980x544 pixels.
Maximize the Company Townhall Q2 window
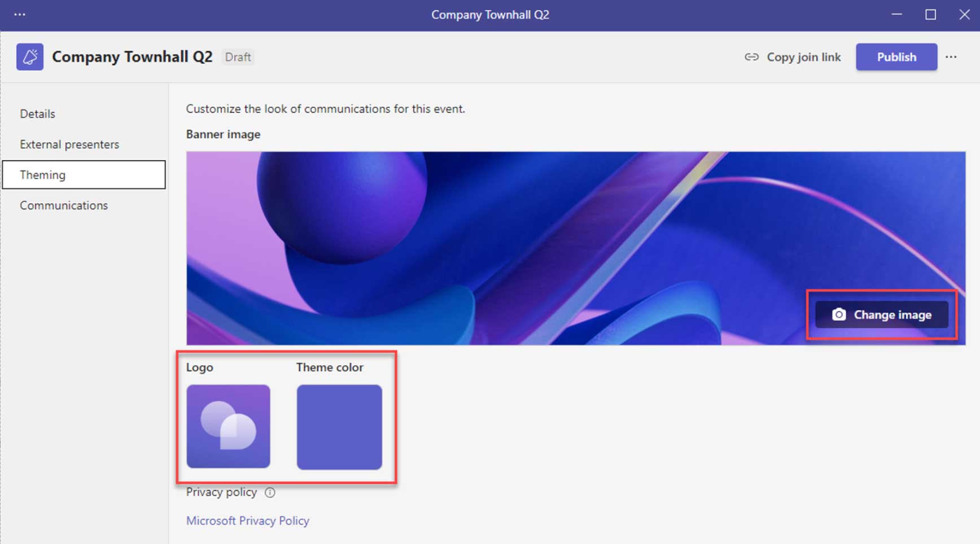pyautogui.click(x=931, y=15)
